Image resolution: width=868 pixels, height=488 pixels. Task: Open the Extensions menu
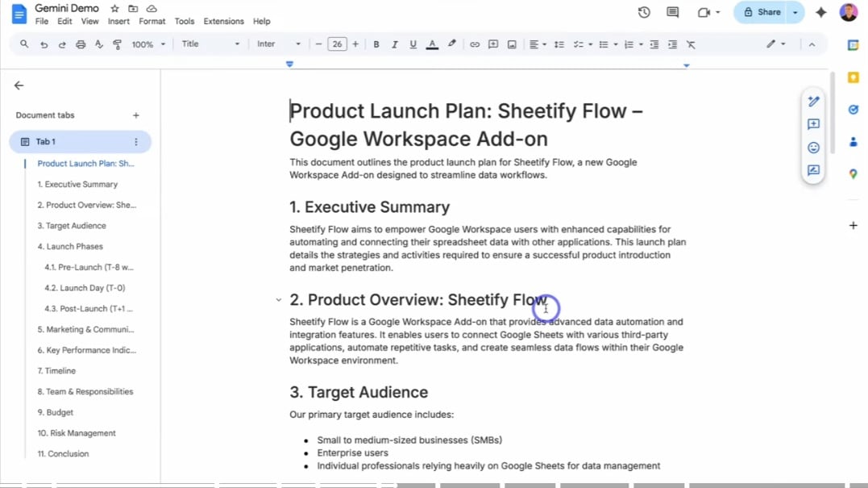[x=223, y=21]
